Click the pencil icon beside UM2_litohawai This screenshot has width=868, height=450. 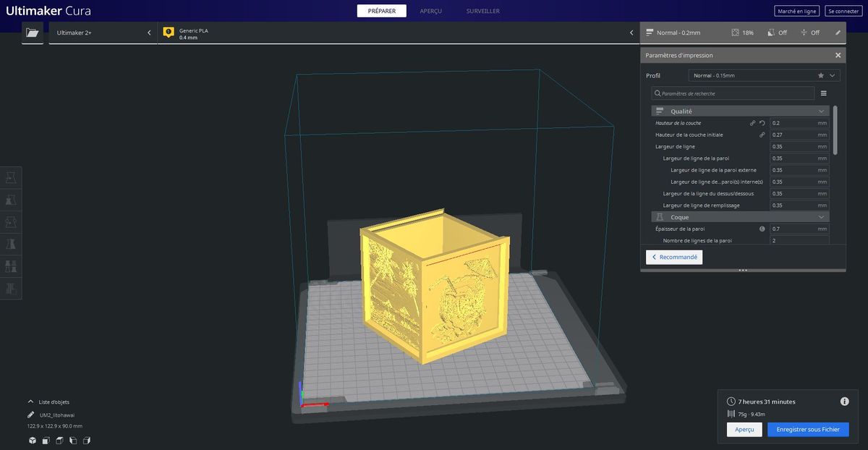pos(30,415)
